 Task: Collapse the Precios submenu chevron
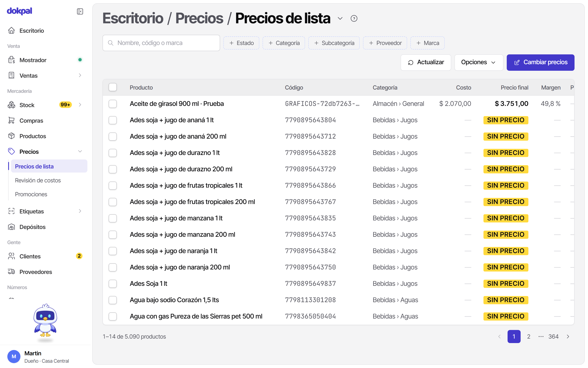pos(80,151)
